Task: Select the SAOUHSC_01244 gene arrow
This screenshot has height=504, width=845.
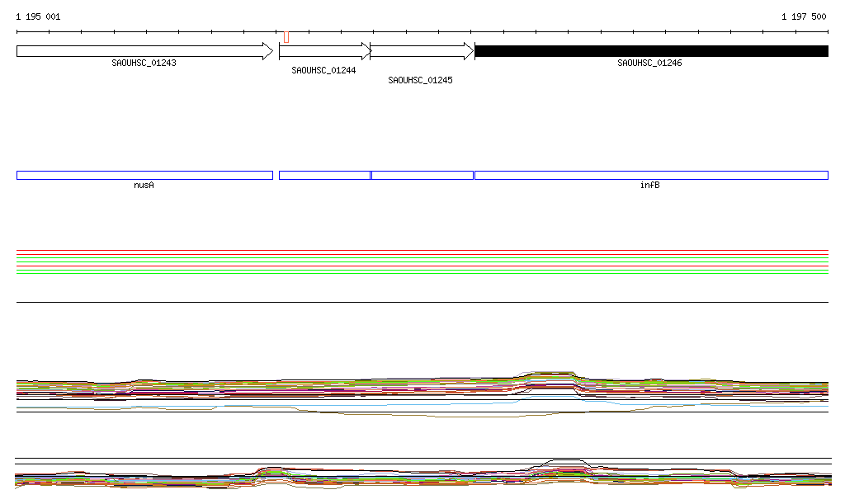Action: coord(324,51)
